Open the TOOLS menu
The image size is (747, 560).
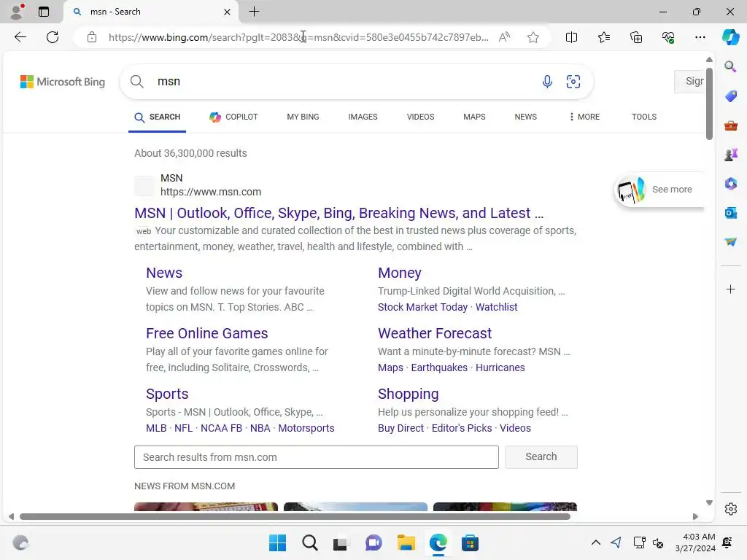pyautogui.click(x=643, y=117)
